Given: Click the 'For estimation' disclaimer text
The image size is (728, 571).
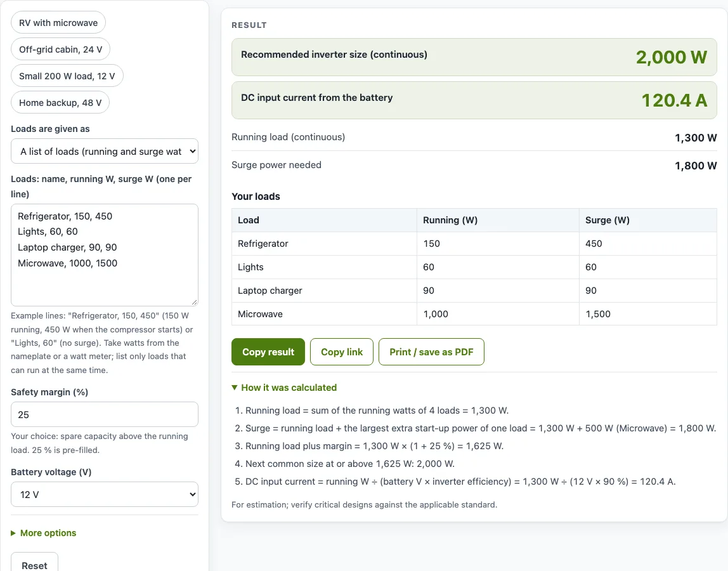Looking at the screenshot, I should tap(365, 504).
